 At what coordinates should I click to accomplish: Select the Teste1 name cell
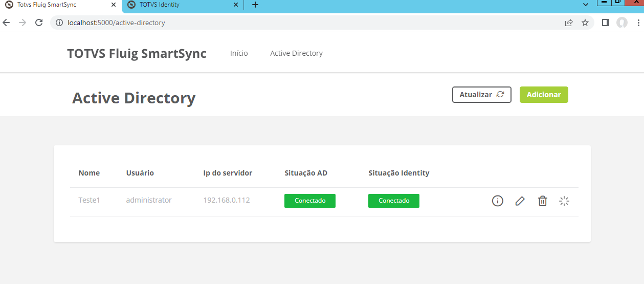click(x=89, y=200)
